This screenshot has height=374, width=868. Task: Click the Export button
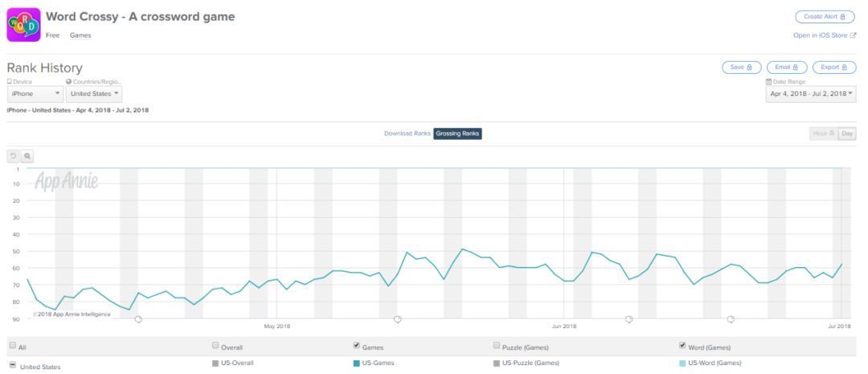pyautogui.click(x=833, y=67)
